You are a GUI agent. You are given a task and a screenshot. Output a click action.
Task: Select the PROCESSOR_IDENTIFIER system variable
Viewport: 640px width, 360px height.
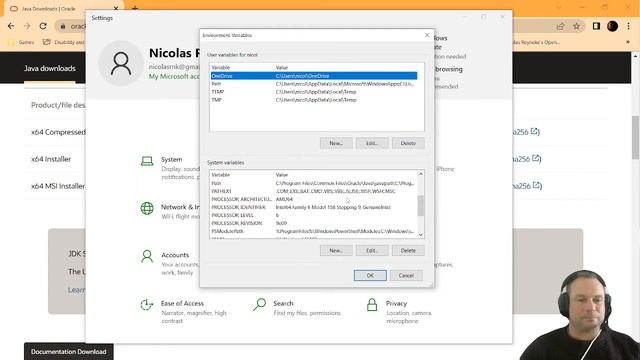[x=313, y=207]
